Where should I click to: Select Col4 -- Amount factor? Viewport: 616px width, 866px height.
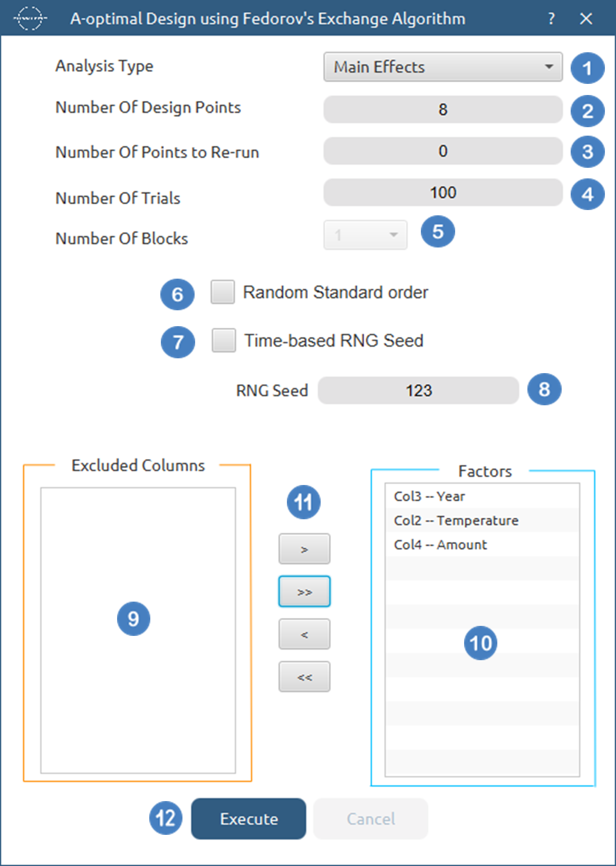coord(440,545)
